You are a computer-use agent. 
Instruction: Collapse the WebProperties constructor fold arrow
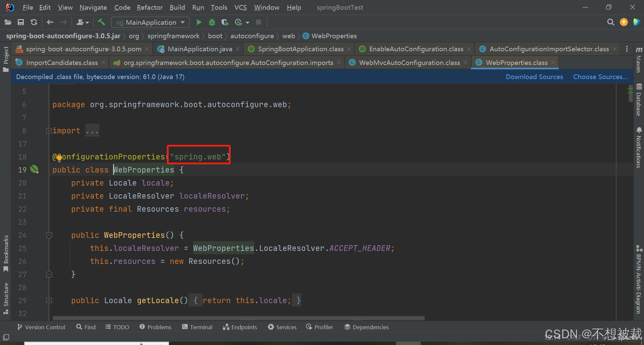[x=49, y=235]
